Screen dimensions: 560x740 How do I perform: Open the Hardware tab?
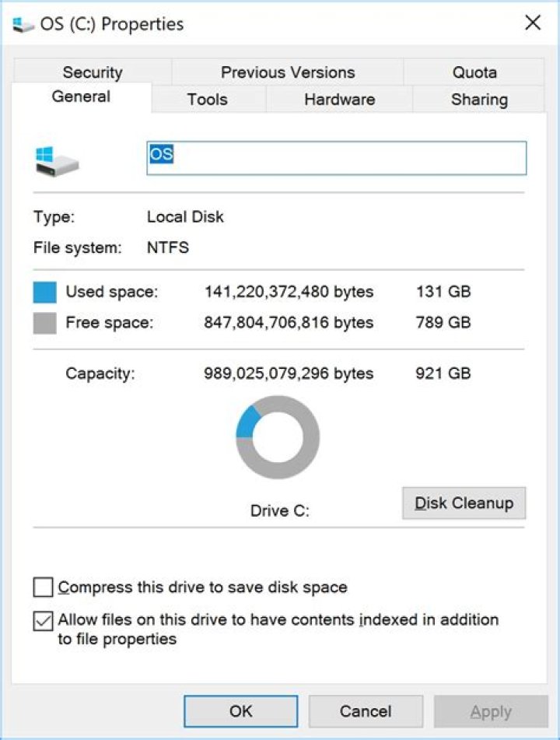339,100
